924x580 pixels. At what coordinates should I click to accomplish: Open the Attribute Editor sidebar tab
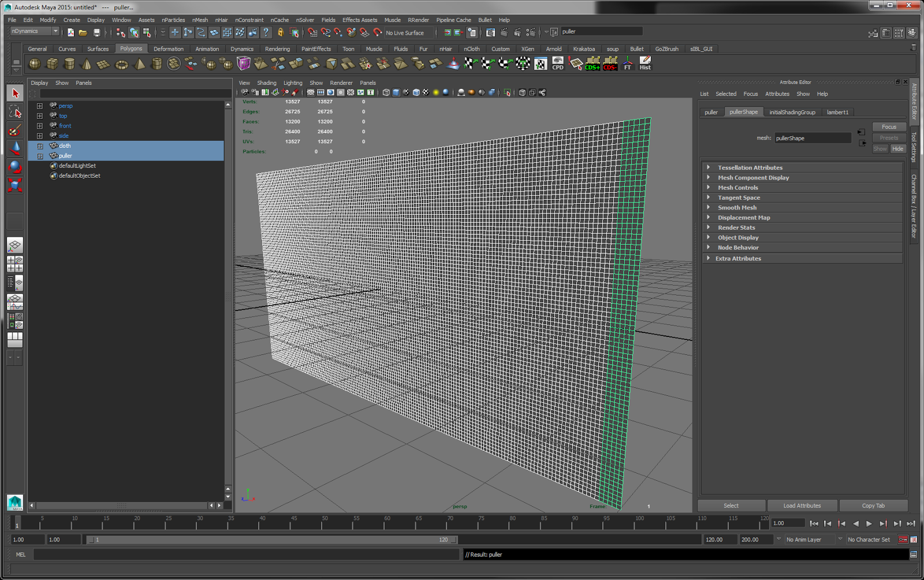pos(915,104)
